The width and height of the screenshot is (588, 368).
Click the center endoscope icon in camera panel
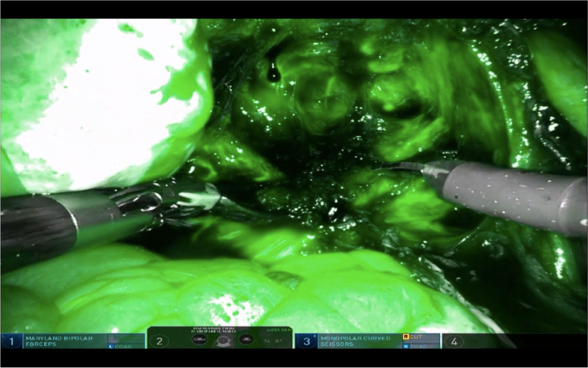coord(223,341)
